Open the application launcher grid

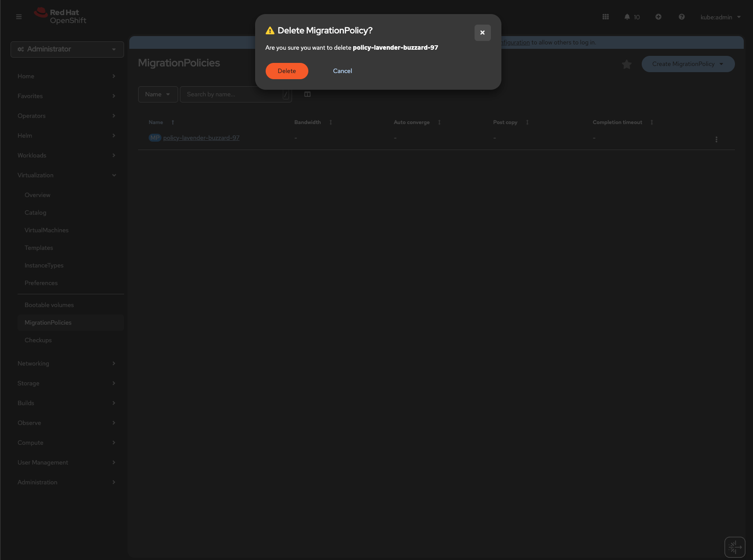(606, 17)
